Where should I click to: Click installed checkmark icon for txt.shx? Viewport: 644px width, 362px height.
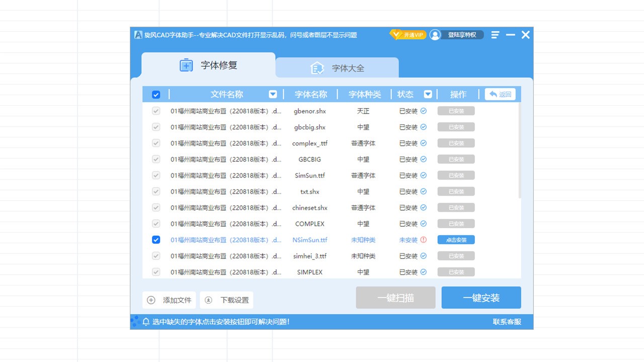point(424,192)
